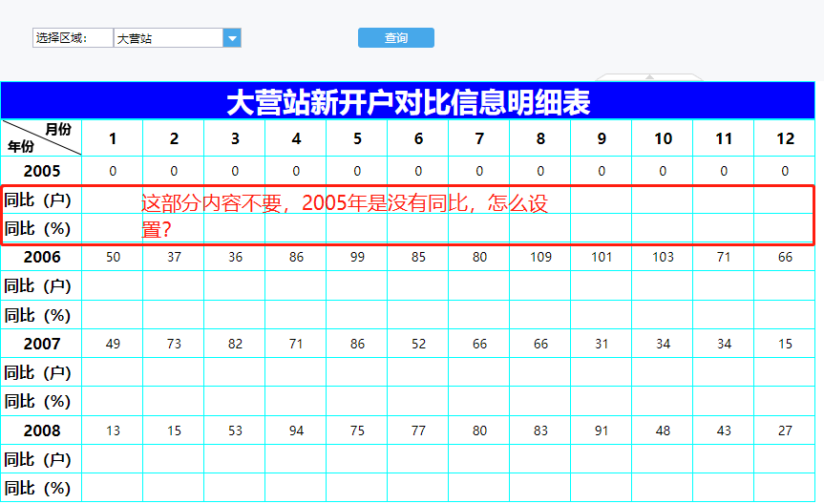Click 2007 January value 49
824x504 pixels.
pos(113,344)
